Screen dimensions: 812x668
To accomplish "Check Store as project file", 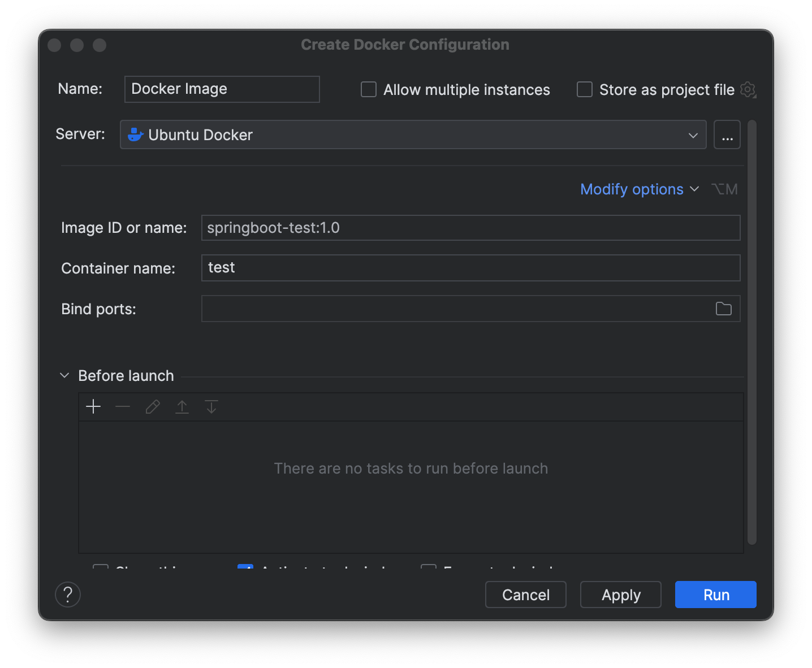I will click(x=585, y=89).
